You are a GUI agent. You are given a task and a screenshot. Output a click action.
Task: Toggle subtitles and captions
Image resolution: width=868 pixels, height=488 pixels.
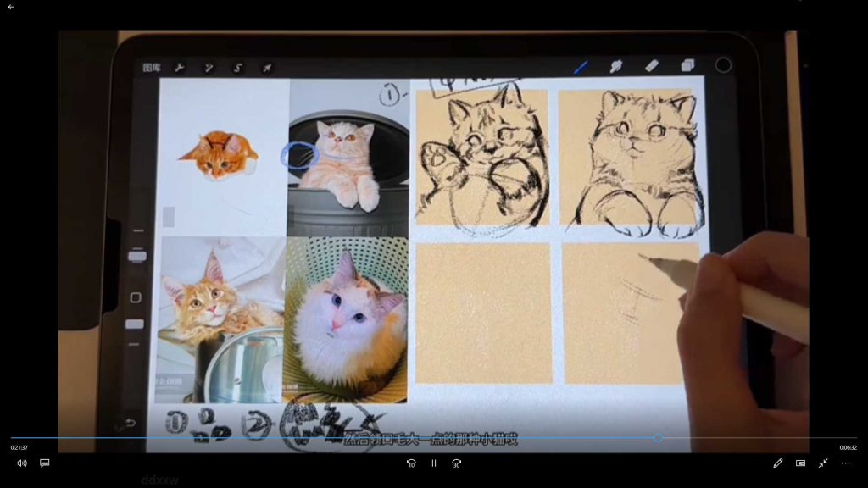[45, 463]
